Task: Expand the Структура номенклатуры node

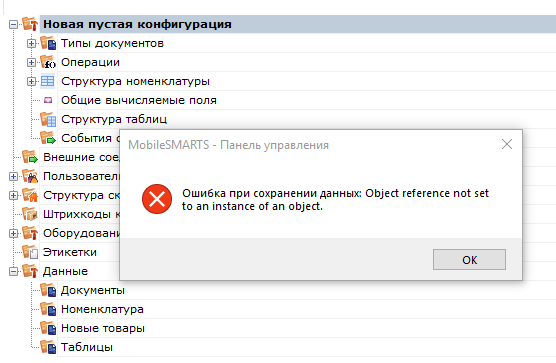Action: pyautogui.click(x=31, y=82)
